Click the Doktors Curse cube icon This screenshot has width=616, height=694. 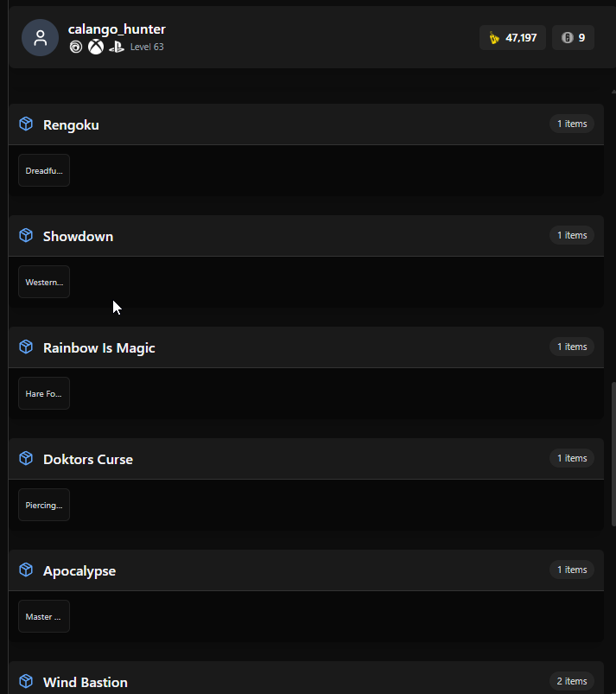click(x=26, y=459)
